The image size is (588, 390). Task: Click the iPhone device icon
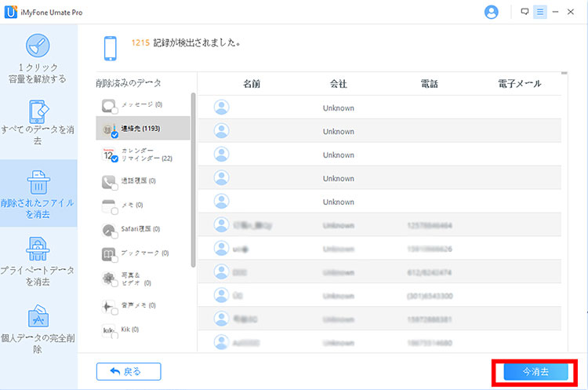(111, 48)
